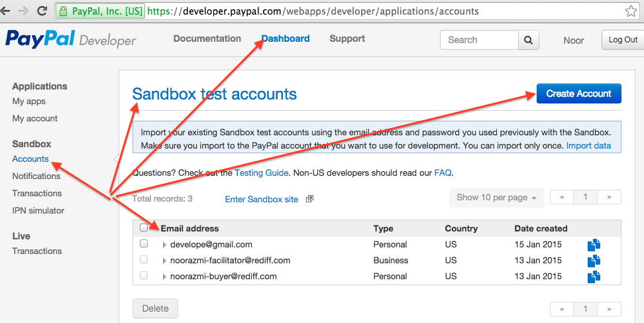Click the Total records: 3 text

point(162,199)
